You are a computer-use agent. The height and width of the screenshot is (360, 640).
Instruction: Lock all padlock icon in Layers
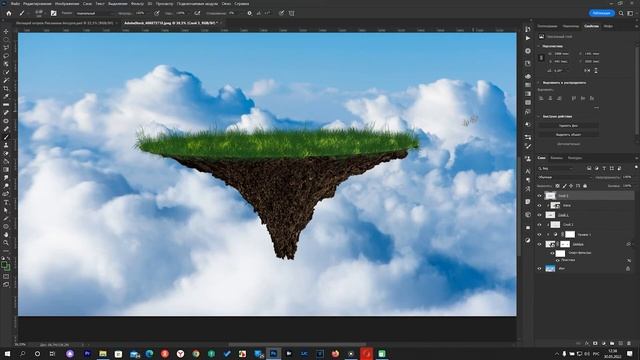point(585,186)
